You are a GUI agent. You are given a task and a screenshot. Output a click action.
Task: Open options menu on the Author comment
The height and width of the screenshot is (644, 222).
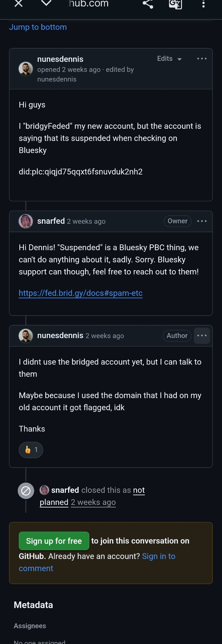pos(202,336)
